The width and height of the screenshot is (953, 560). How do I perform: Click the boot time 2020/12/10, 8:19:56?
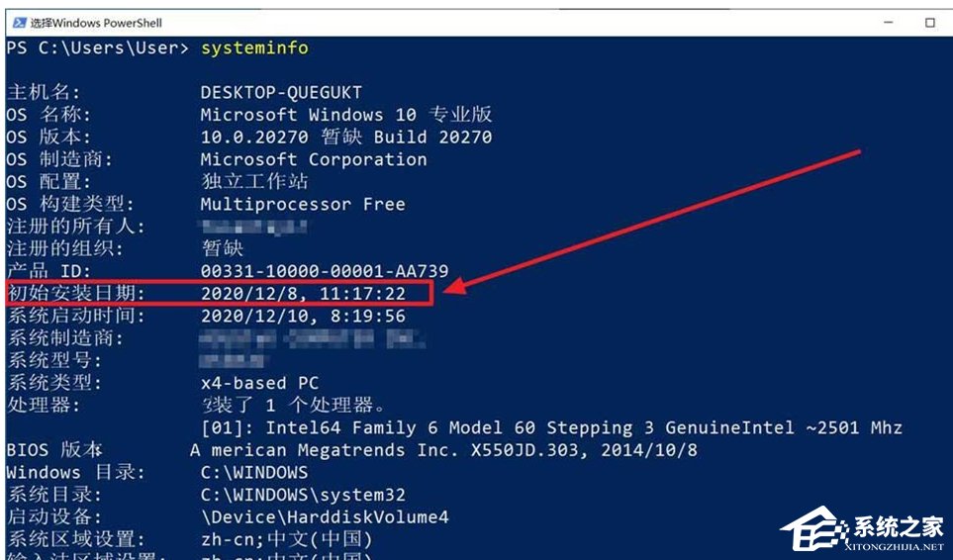click(303, 317)
